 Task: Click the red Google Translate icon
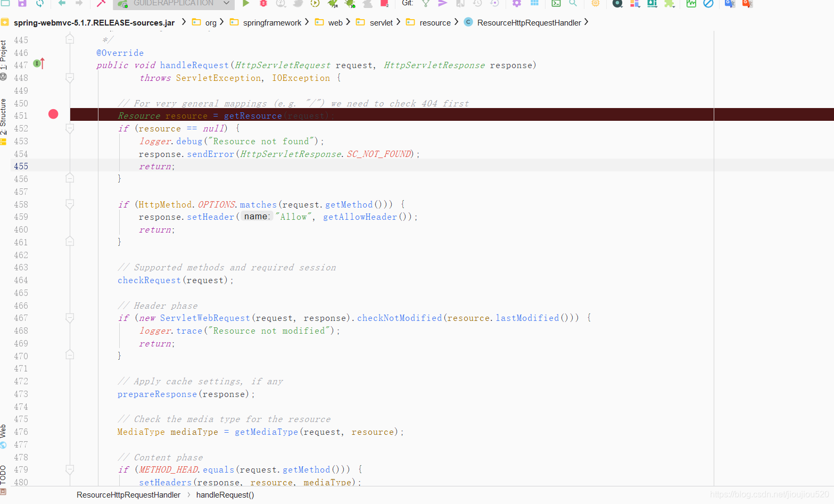748,3
